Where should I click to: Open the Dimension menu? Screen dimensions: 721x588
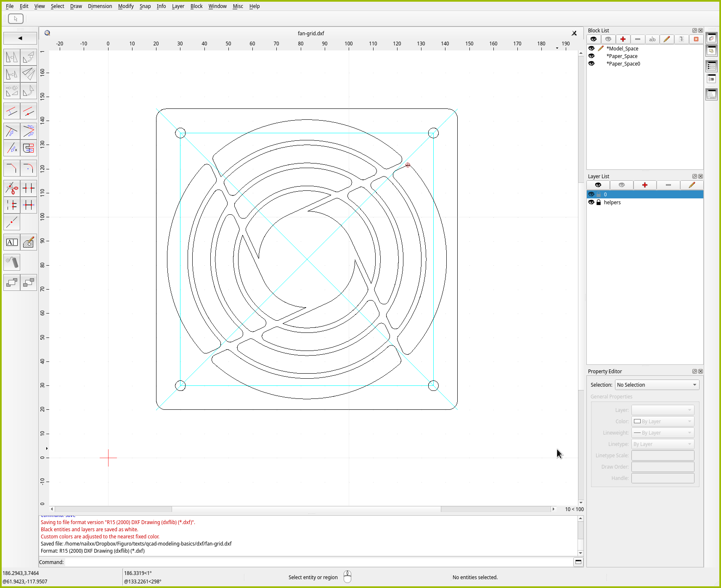(100, 6)
